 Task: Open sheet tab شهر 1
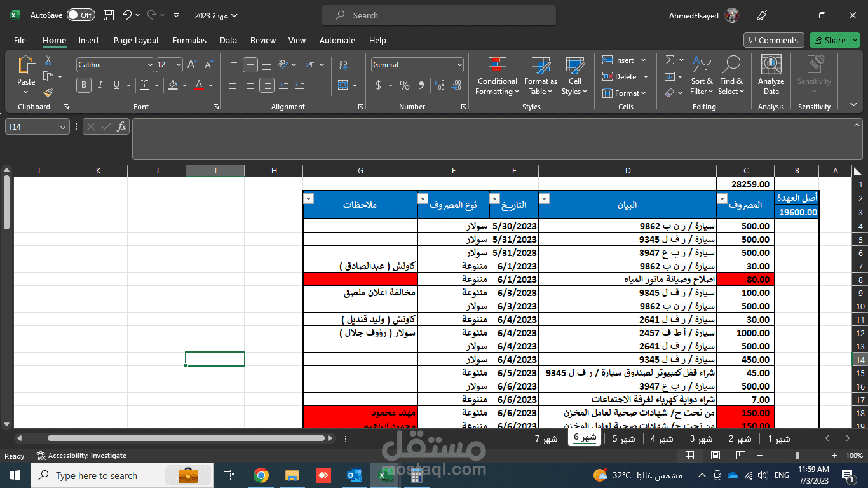pyautogui.click(x=779, y=438)
